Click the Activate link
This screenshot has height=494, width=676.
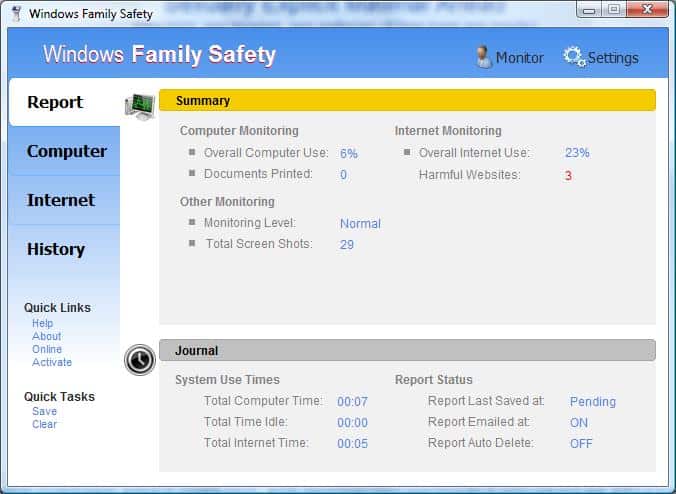coord(51,363)
